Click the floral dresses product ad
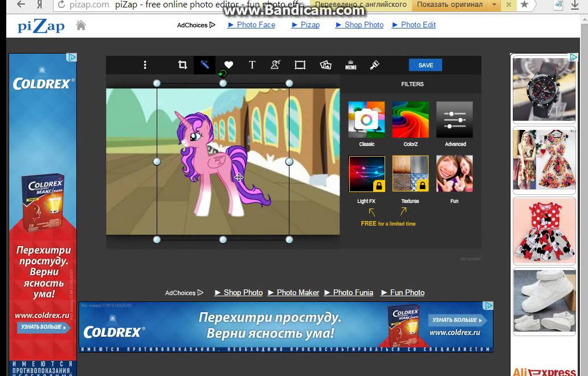Image resolution: width=588 pixels, height=376 pixels. 544,160
